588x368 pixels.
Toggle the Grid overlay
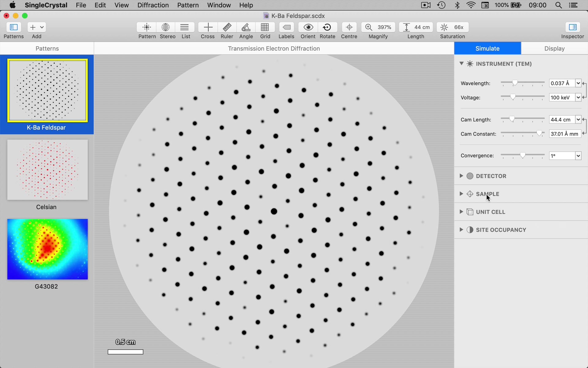[265, 30]
